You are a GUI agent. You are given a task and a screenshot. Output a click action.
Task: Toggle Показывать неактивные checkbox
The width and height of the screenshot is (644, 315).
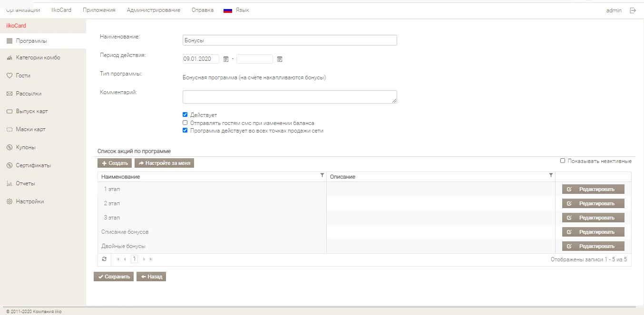pos(563,161)
